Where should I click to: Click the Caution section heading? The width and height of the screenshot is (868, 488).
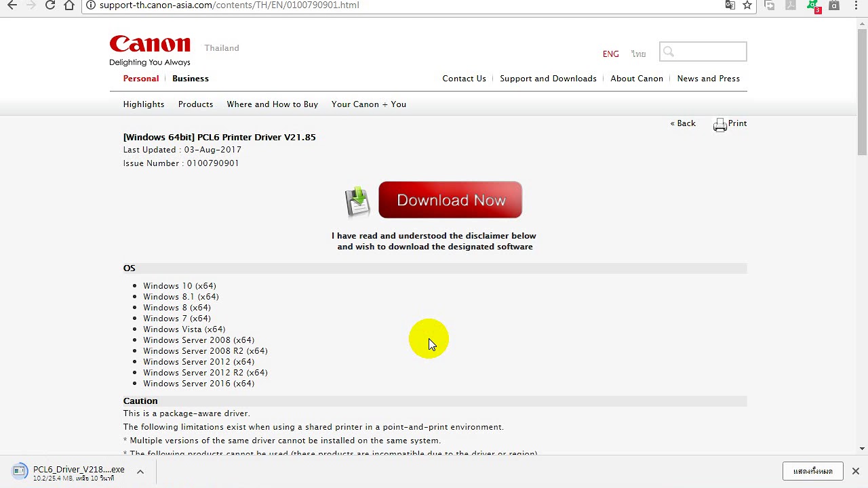click(140, 401)
